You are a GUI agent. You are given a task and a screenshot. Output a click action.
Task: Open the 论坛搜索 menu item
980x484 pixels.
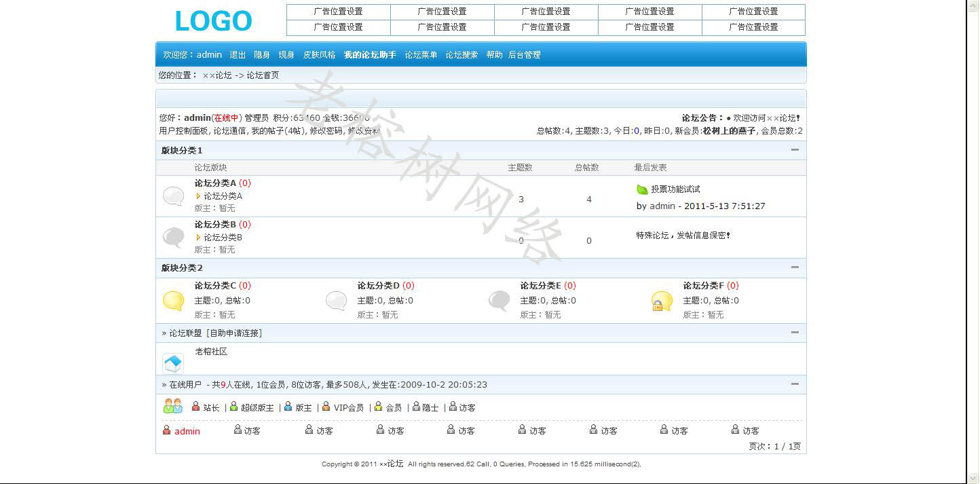461,55
